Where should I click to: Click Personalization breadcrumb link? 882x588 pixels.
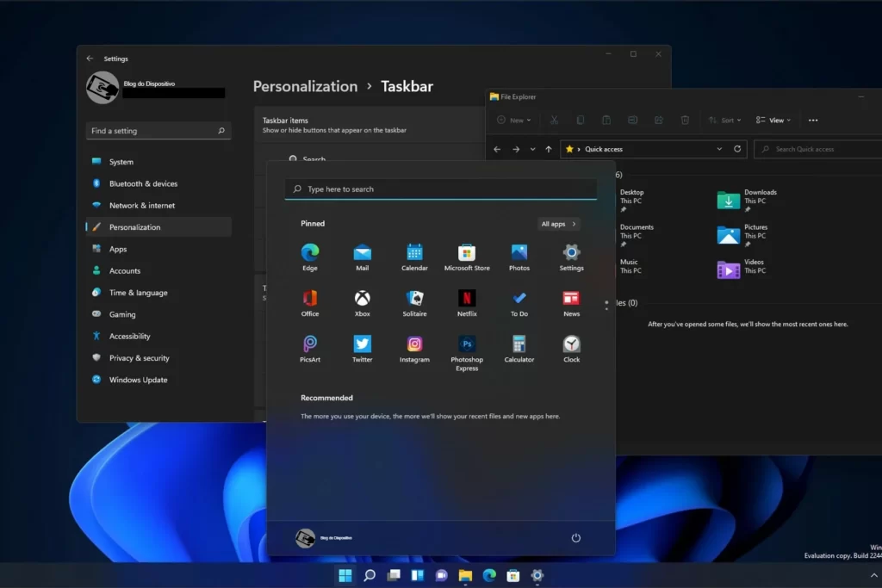305,86
